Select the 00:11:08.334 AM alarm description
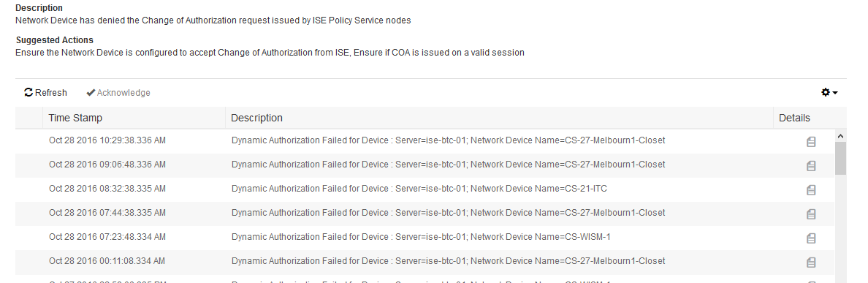Screen dimensions: 868x283 tap(449, 261)
